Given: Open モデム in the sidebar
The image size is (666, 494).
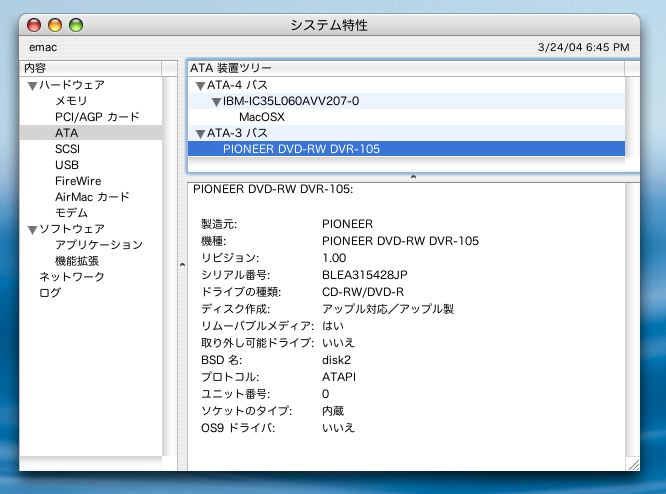Looking at the screenshot, I should pyautogui.click(x=71, y=213).
